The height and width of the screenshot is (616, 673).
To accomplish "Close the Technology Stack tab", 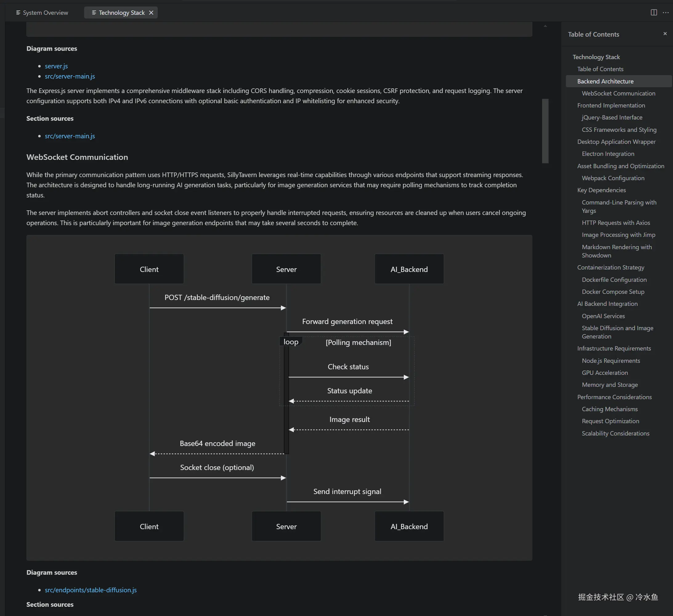I will pyautogui.click(x=151, y=13).
